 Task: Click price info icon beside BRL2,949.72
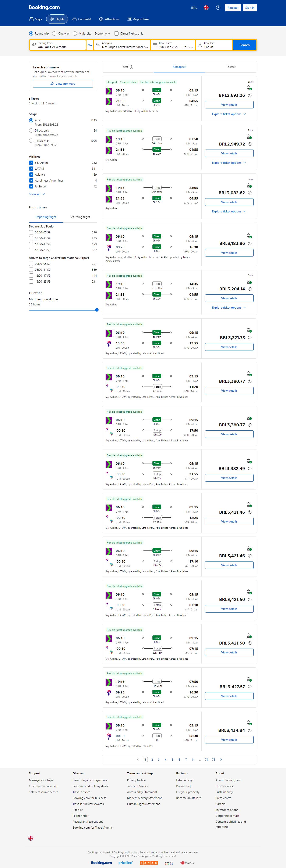pyautogui.click(x=250, y=144)
